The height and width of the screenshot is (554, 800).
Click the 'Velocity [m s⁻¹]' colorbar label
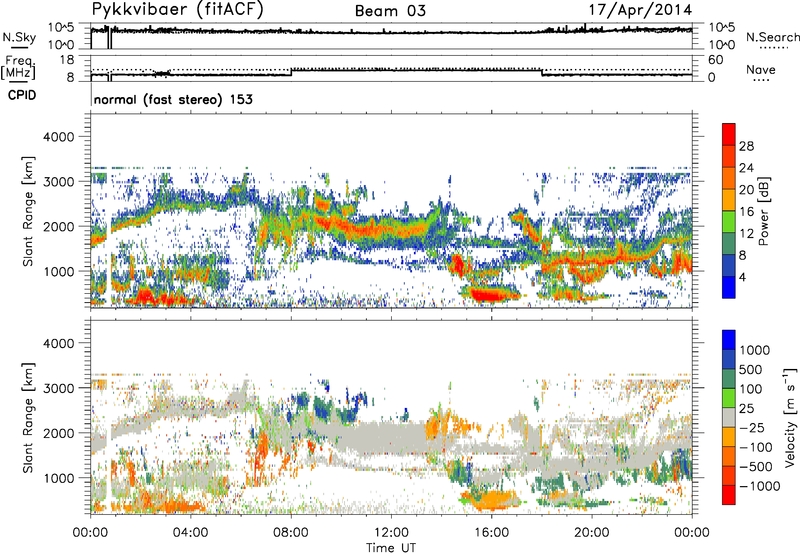[x=790, y=417]
